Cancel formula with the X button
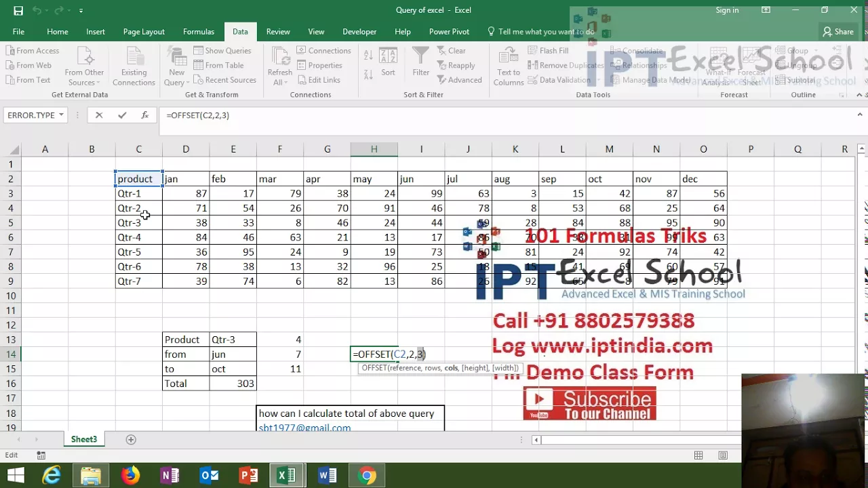The width and height of the screenshot is (868, 488). click(99, 115)
